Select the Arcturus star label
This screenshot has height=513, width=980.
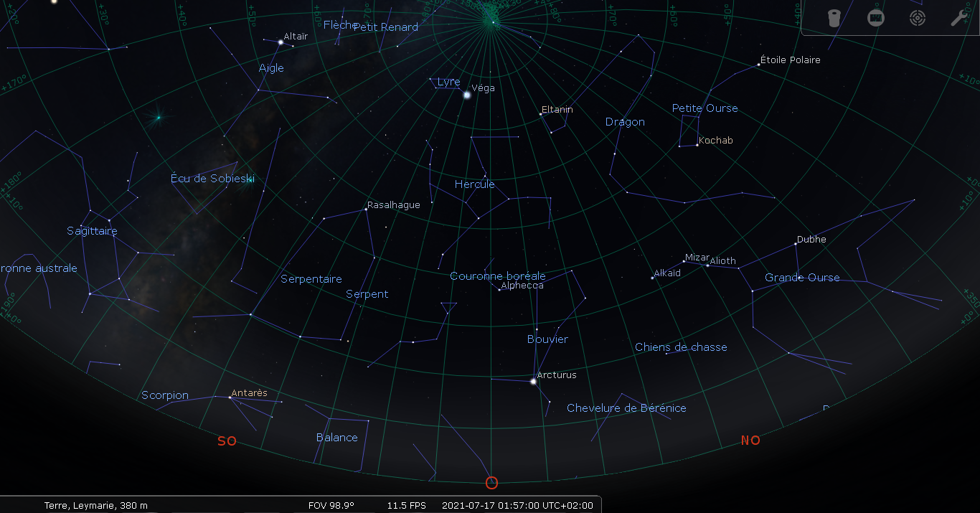coord(557,375)
